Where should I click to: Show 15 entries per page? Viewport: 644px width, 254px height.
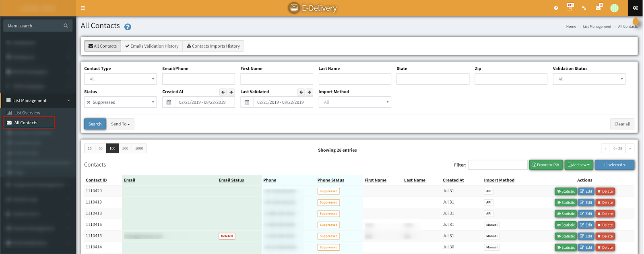click(x=90, y=148)
